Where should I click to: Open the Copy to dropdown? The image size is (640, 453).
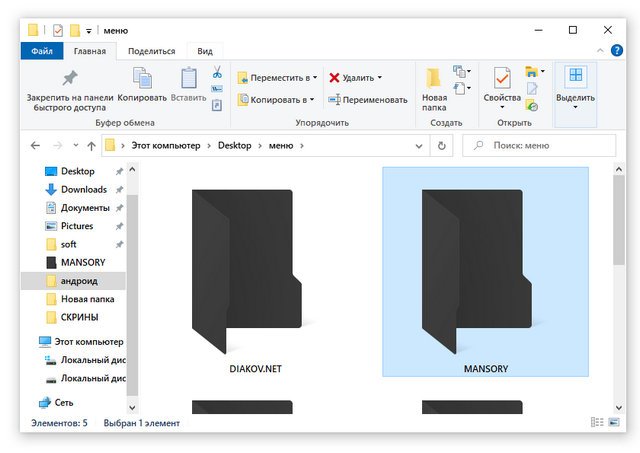tap(276, 100)
